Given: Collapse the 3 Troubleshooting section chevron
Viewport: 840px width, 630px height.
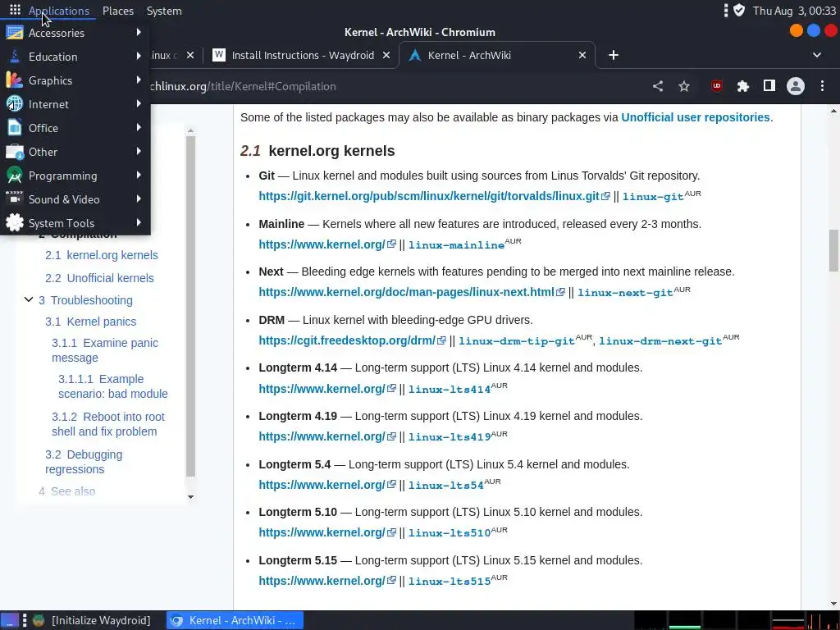Looking at the screenshot, I should (x=29, y=299).
